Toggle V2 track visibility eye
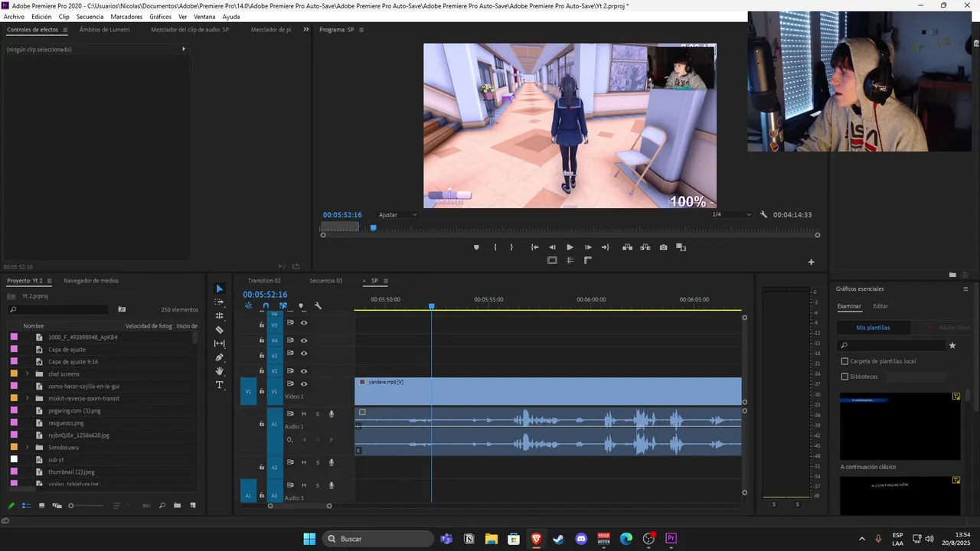980x551 pixels. 304,371
